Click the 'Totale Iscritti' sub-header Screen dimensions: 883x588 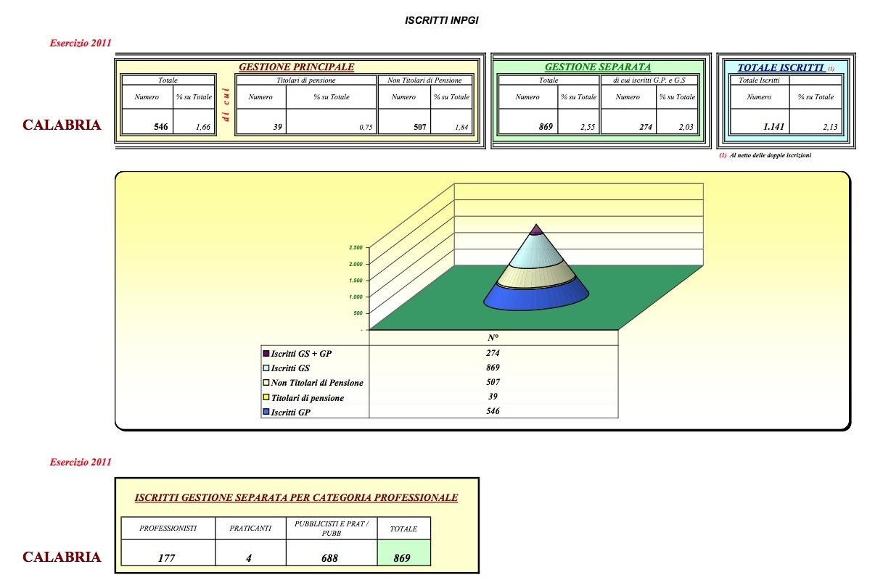tap(759, 80)
